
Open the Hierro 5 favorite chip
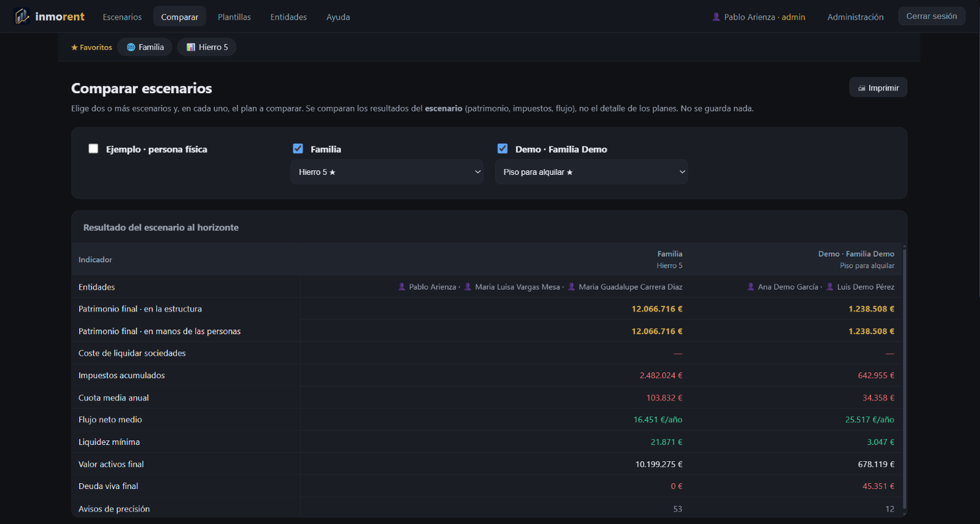point(207,47)
